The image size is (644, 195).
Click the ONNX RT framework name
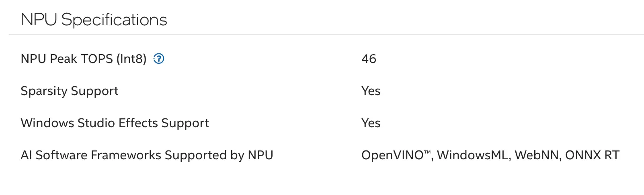coord(593,155)
